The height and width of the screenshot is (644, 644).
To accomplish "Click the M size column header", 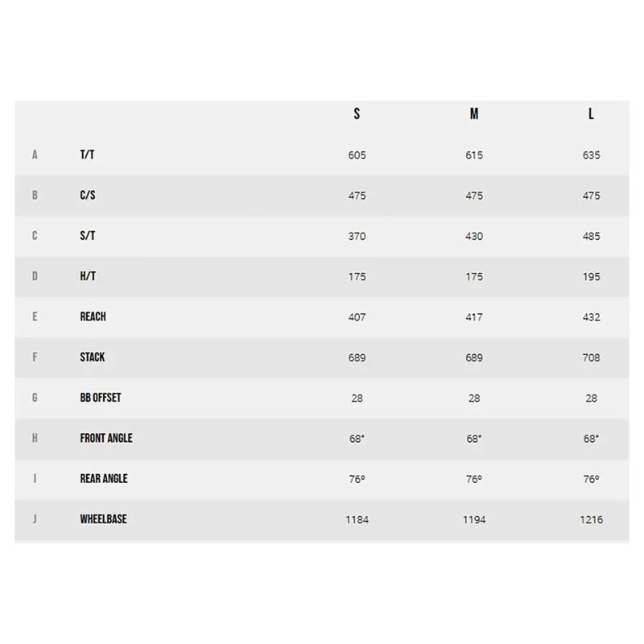I will [474, 114].
